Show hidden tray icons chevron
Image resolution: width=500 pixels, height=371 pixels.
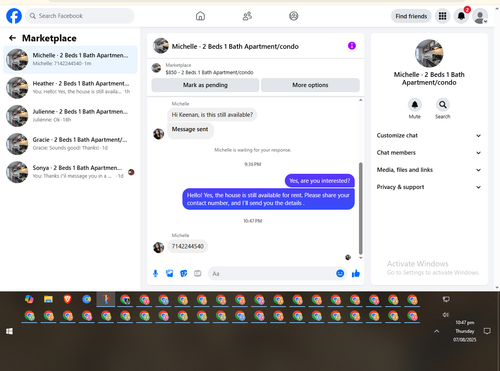click(x=437, y=331)
